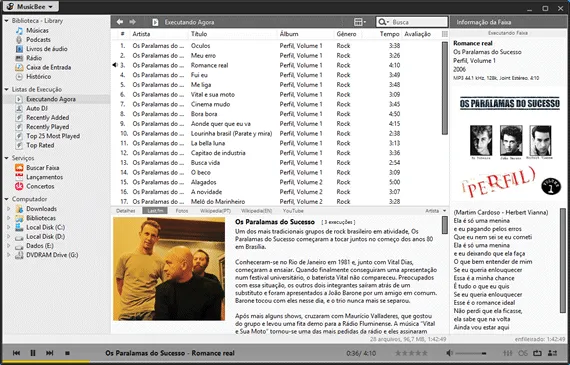Open the Detalhes tab

coord(126,211)
